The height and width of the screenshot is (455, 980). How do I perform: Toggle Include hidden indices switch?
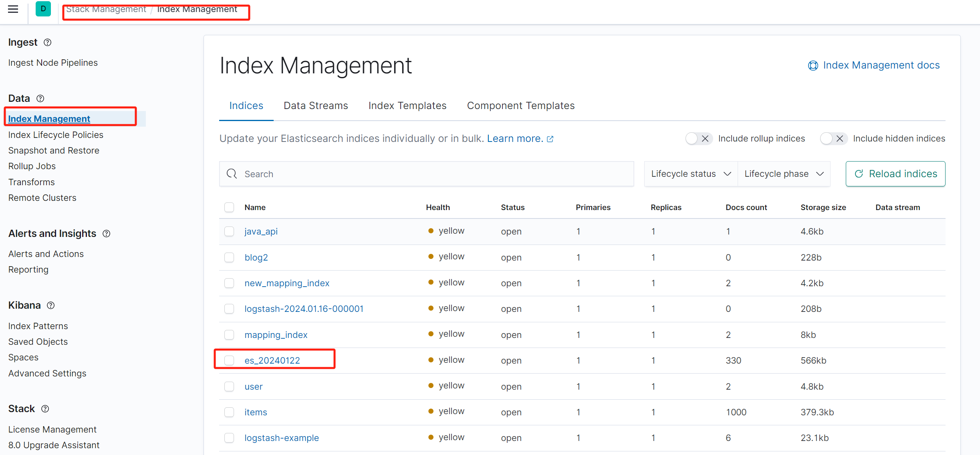click(833, 138)
